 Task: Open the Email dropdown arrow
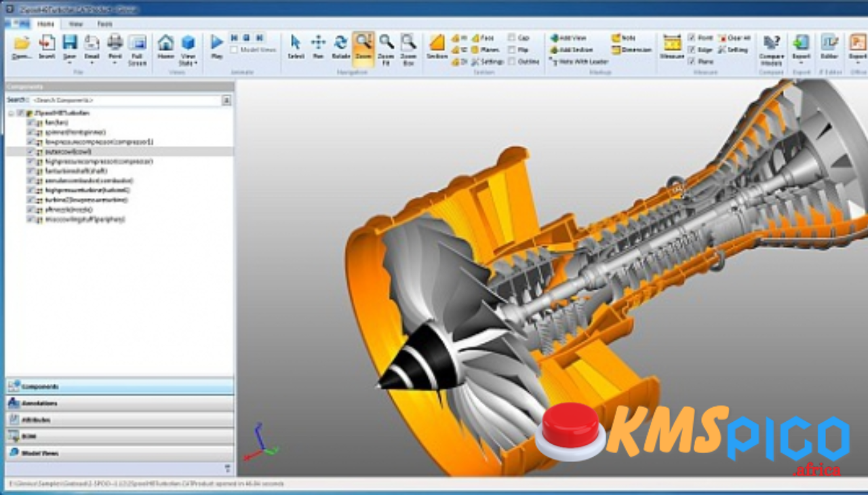pyautogui.click(x=92, y=62)
